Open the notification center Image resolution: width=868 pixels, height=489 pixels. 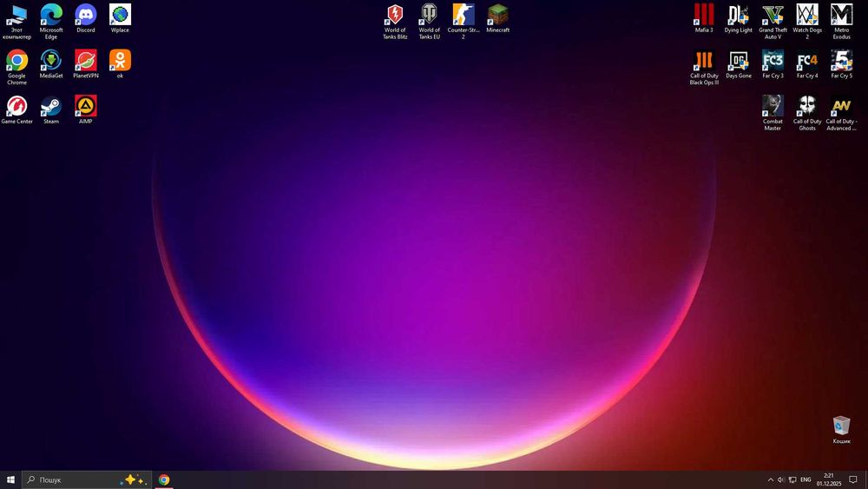pos(853,479)
